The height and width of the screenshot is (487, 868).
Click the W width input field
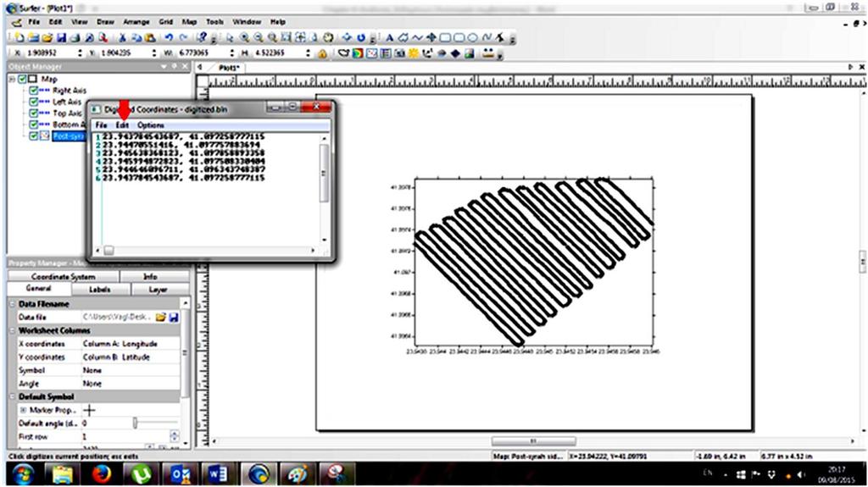click(202, 53)
